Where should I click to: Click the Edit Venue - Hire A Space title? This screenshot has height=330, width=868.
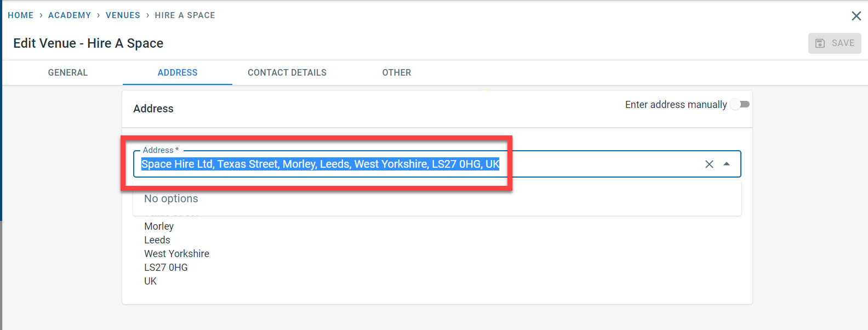point(88,43)
